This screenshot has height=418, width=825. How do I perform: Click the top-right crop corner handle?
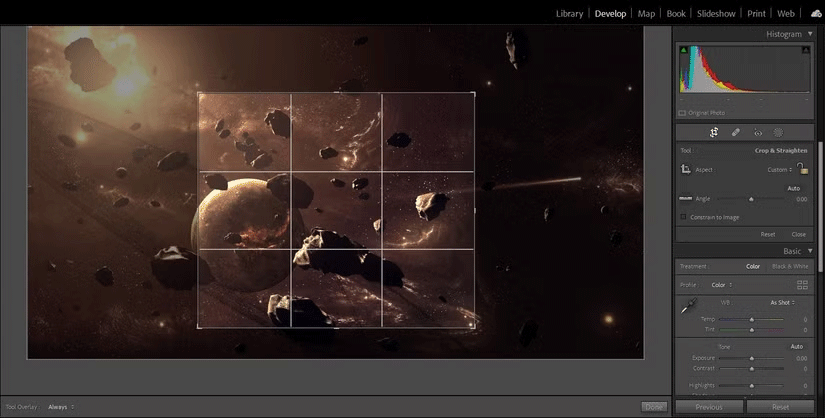[474, 94]
